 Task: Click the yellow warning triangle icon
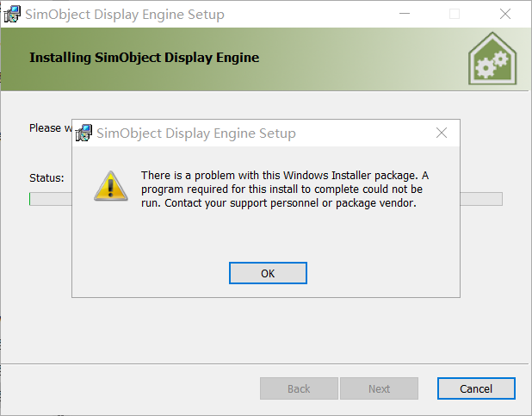coord(109,185)
